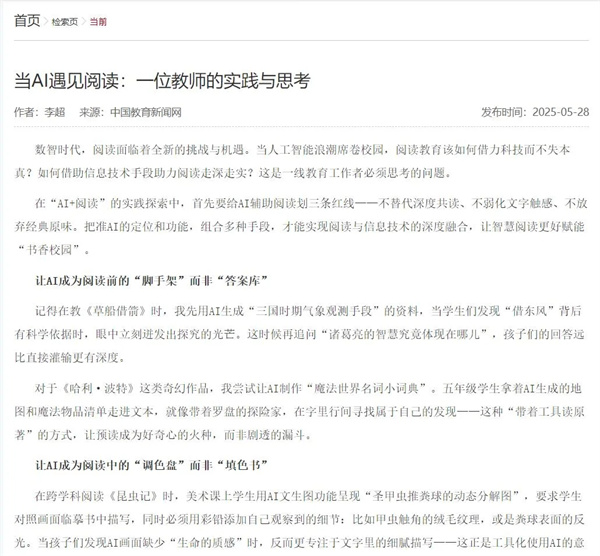
Task: Click the article title 当AI遇见阅读
Action: tap(162, 81)
